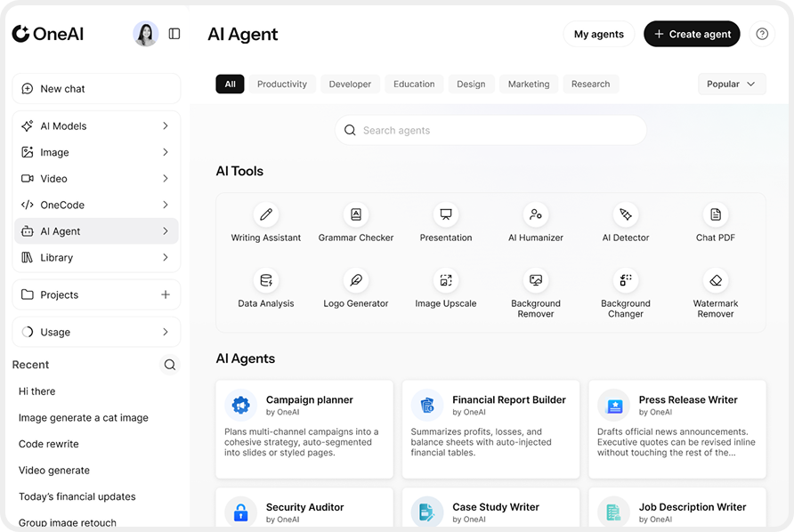Open the Projects section
Screen dimensions: 794x532
[x=96, y=294]
